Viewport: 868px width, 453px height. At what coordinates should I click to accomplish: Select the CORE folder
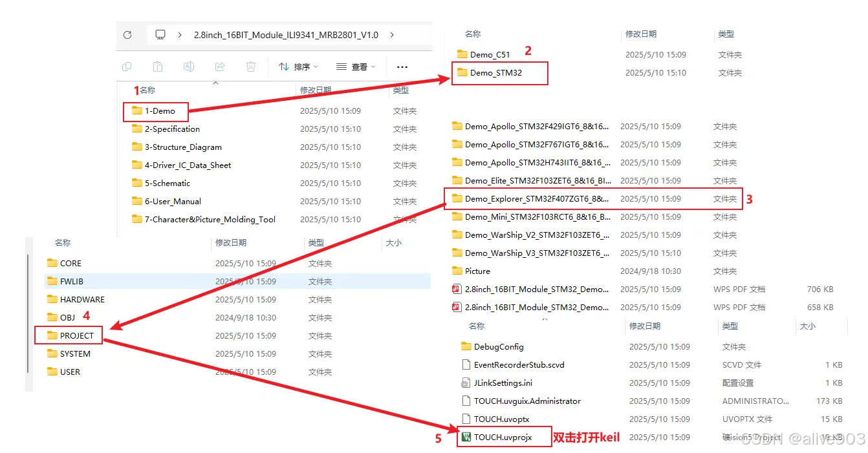click(64, 264)
